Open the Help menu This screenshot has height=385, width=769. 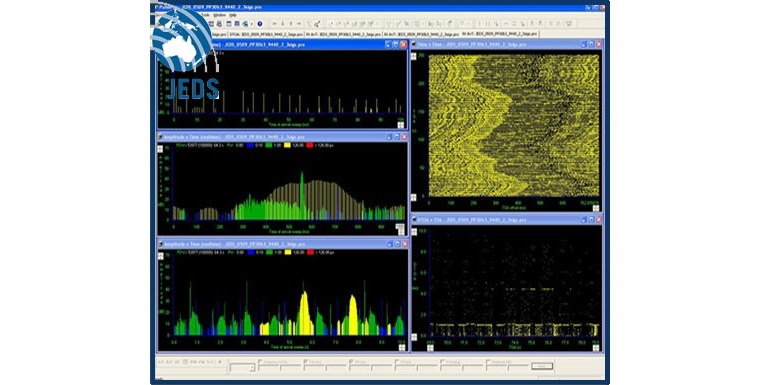pyautogui.click(x=233, y=15)
